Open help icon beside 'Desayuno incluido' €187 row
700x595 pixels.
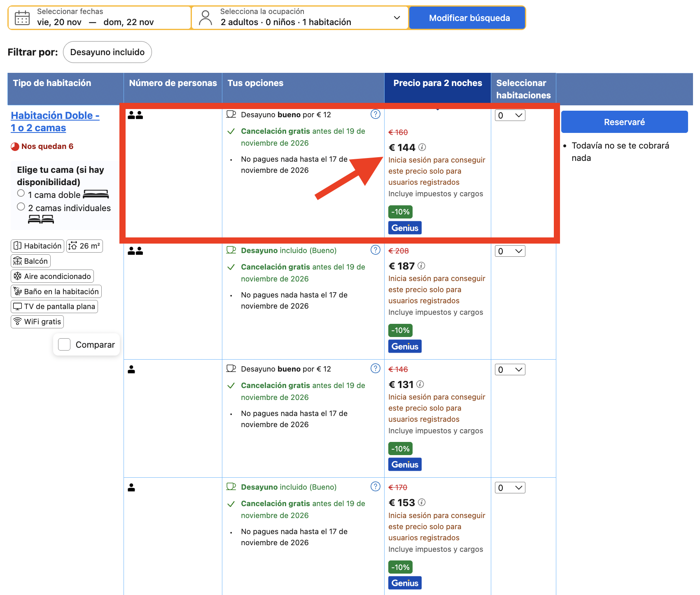click(x=376, y=250)
